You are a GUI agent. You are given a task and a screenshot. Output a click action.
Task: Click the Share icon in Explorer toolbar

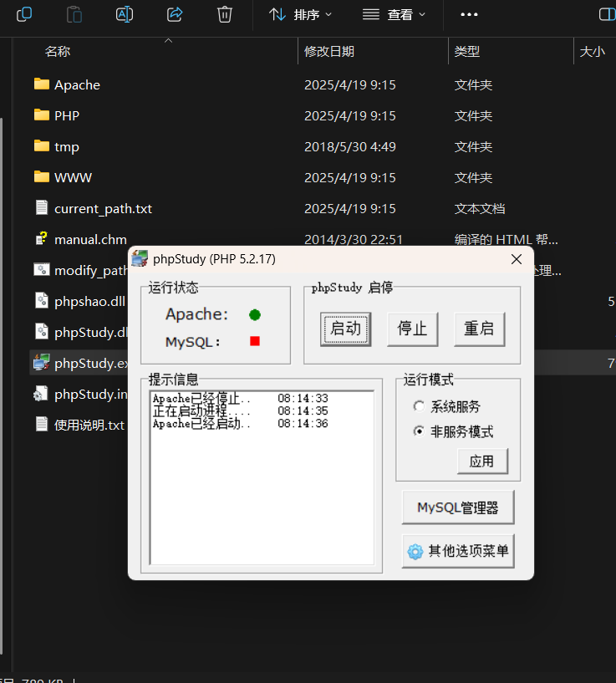(175, 14)
